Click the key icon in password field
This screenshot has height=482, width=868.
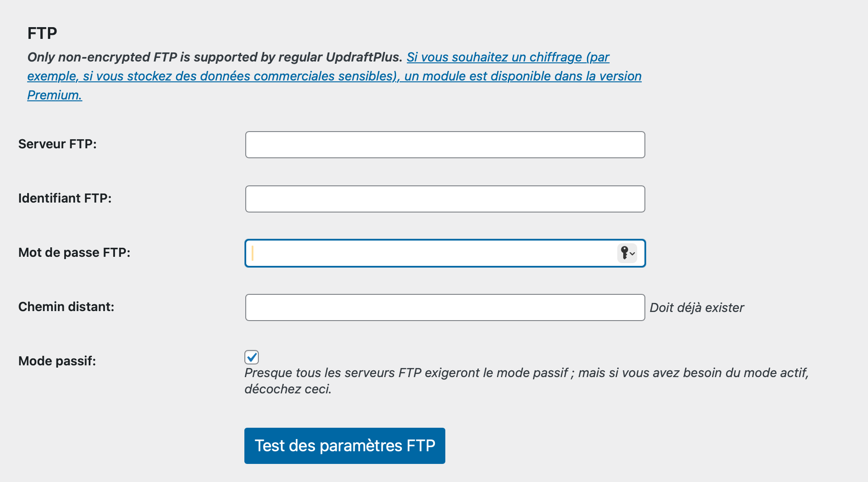[x=625, y=253]
